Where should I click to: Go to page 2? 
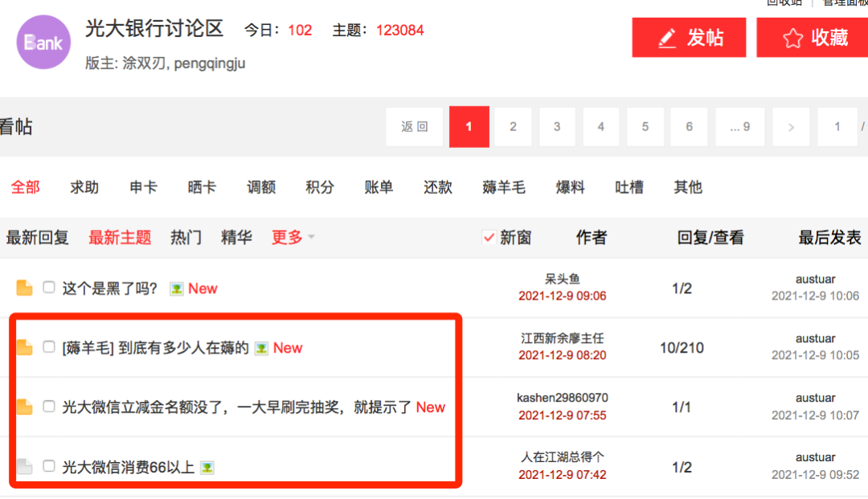(513, 127)
